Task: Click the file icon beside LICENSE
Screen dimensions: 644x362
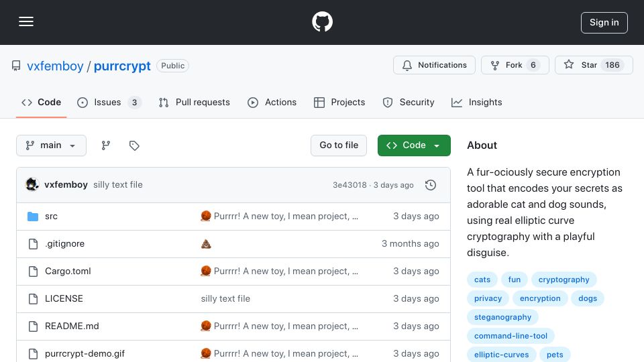Action: [x=33, y=299]
